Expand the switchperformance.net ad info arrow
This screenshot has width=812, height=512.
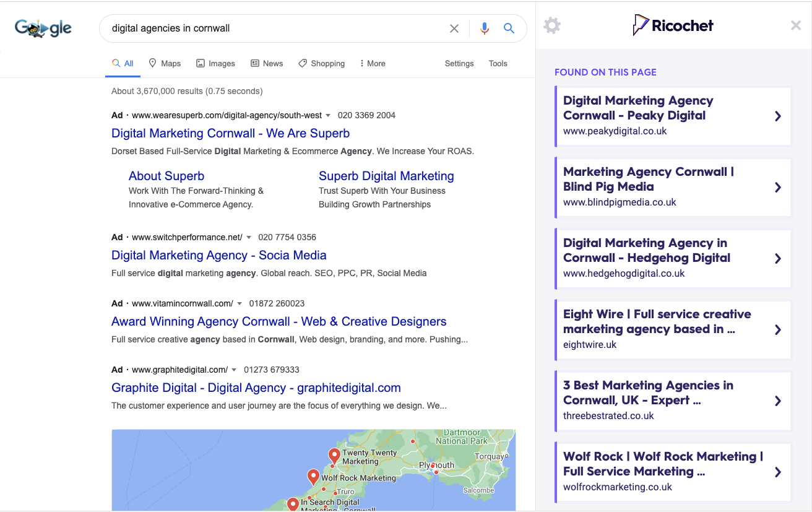(249, 237)
